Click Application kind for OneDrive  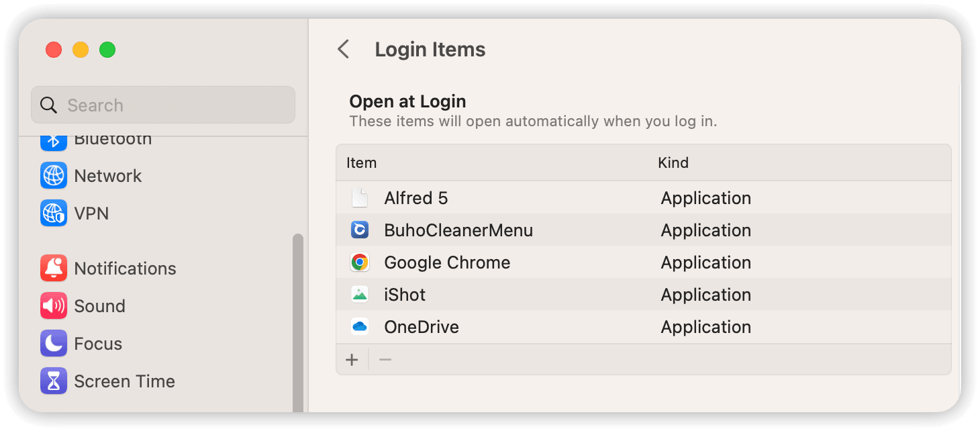pos(706,327)
